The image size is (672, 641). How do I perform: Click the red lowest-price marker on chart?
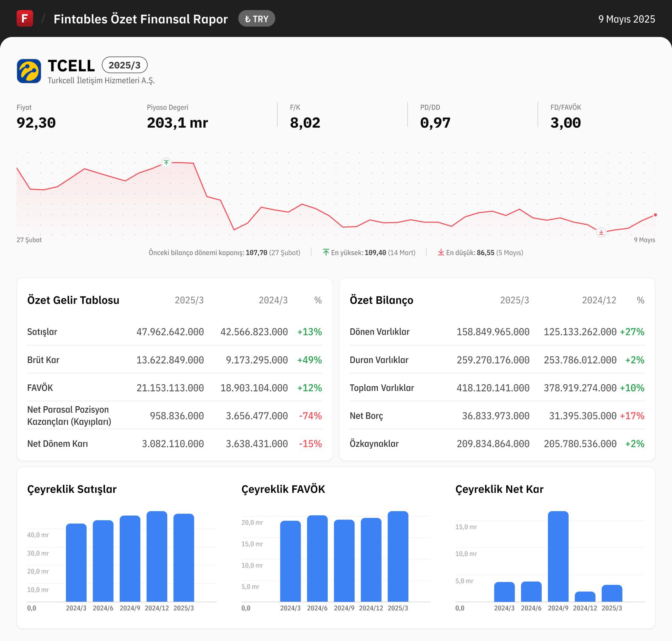click(601, 233)
